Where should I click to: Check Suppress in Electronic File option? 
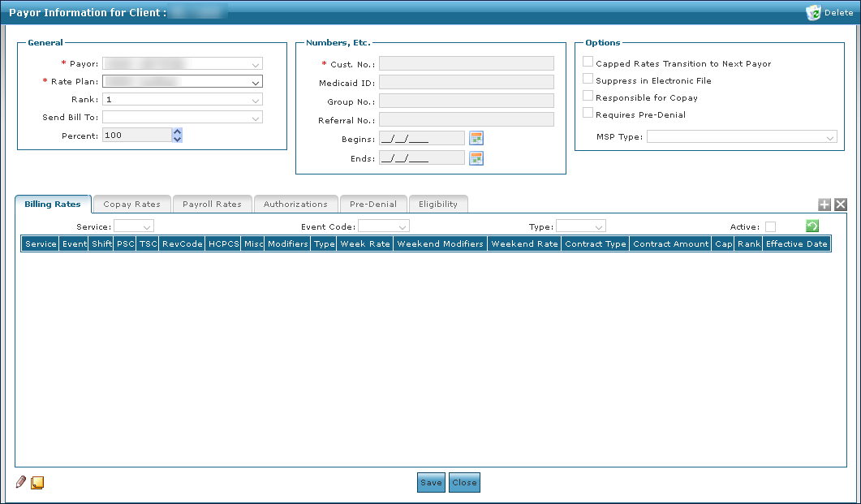point(588,80)
